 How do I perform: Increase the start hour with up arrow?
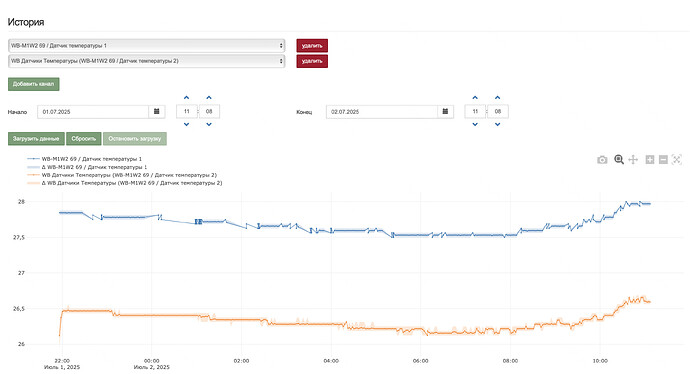pos(187,98)
